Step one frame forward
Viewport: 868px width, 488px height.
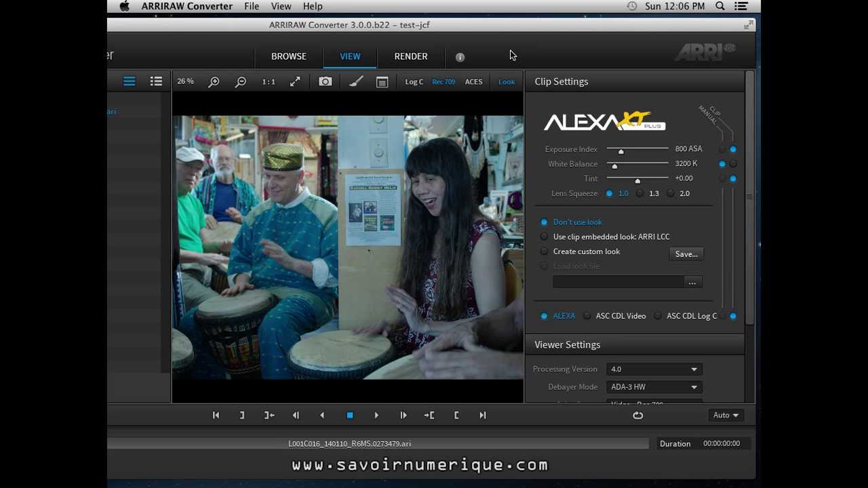click(403, 415)
